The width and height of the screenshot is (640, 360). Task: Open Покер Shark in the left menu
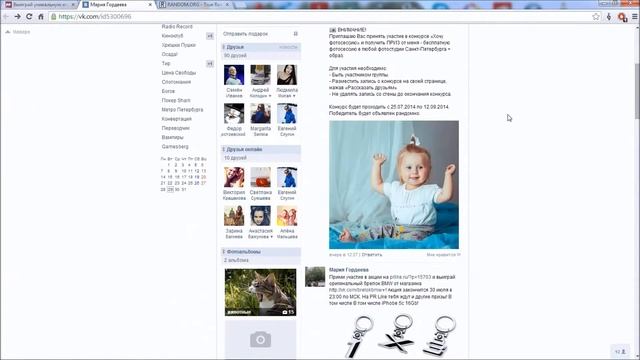(176, 100)
